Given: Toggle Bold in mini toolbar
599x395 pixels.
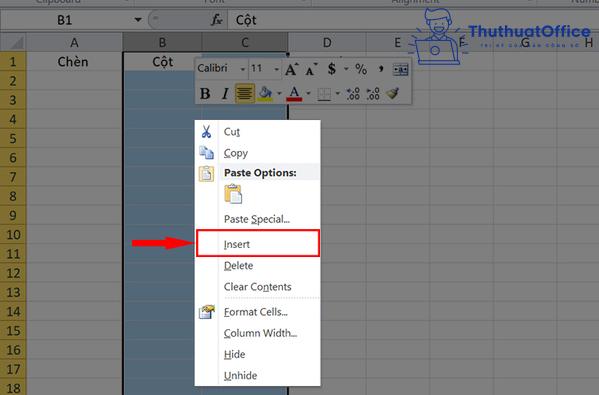Looking at the screenshot, I should [205, 93].
